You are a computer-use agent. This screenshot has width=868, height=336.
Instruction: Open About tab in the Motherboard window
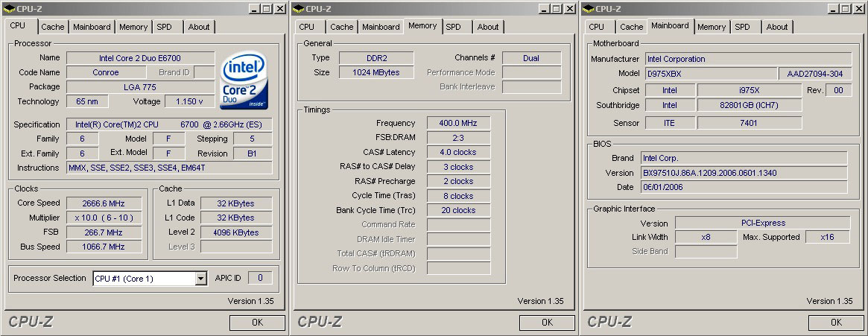(777, 27)
